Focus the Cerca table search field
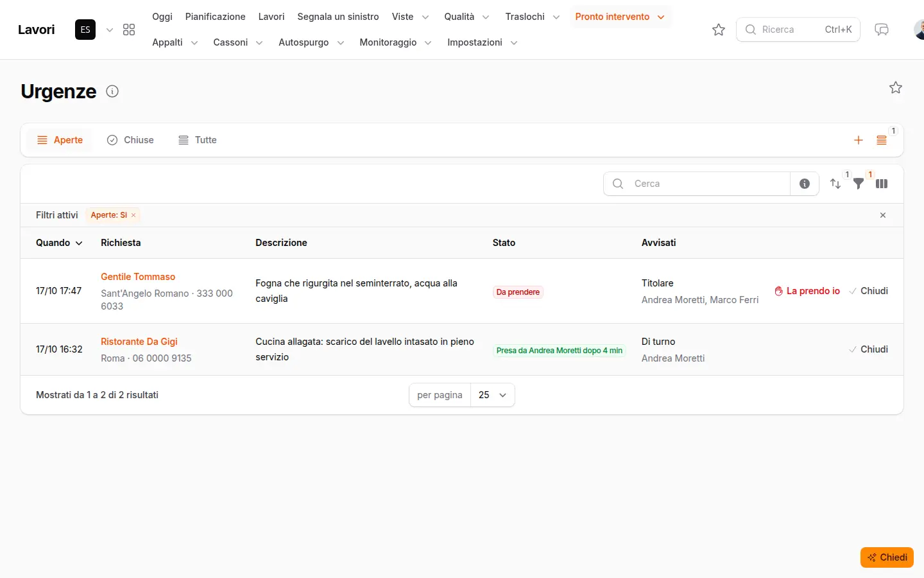 [x=697, y=184]
